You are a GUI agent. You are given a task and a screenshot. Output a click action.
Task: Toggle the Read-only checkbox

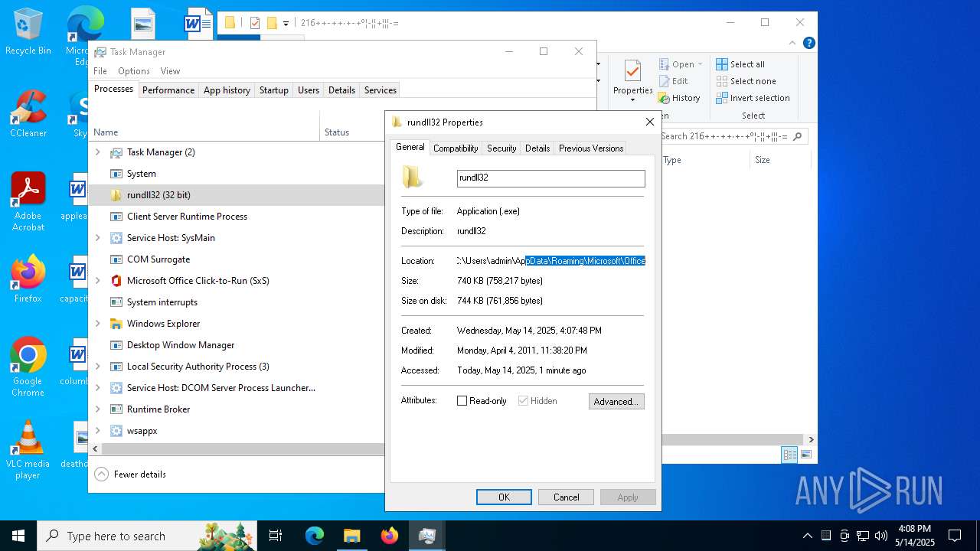pyautogui.click(x=462, y=401)
